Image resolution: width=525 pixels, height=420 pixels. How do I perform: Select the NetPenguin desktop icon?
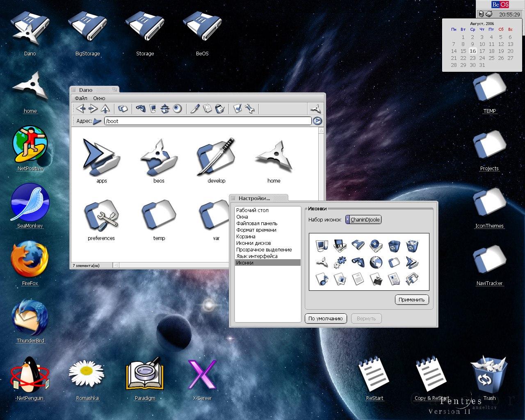pos(30,378)
